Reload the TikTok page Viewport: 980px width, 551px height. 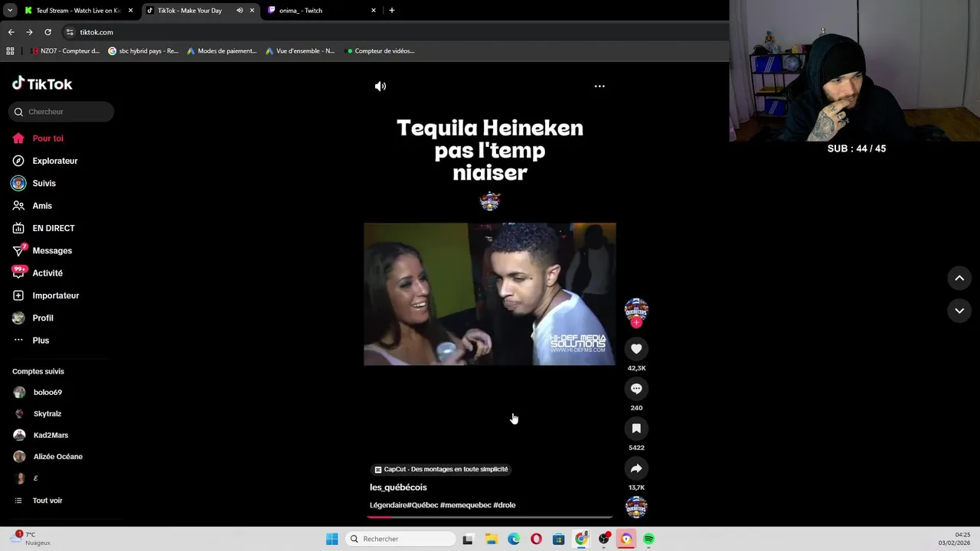47,32
